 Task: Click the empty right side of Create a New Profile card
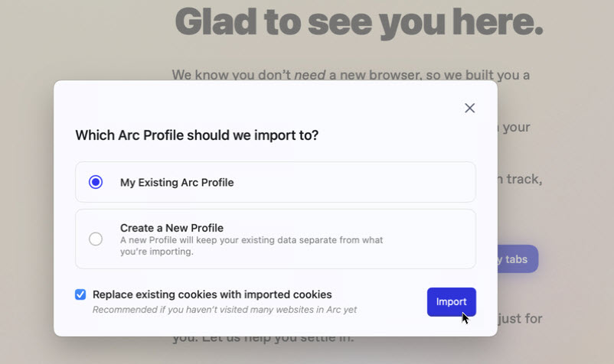tap(436, 239)
